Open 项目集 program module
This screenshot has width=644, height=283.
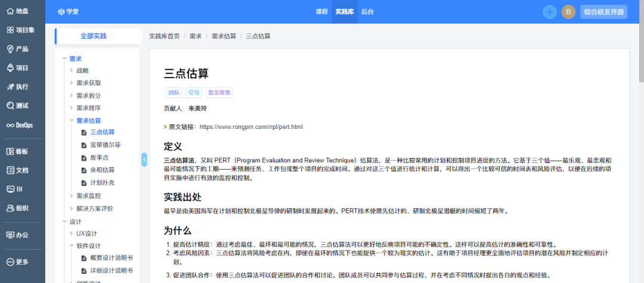point(21,30)
